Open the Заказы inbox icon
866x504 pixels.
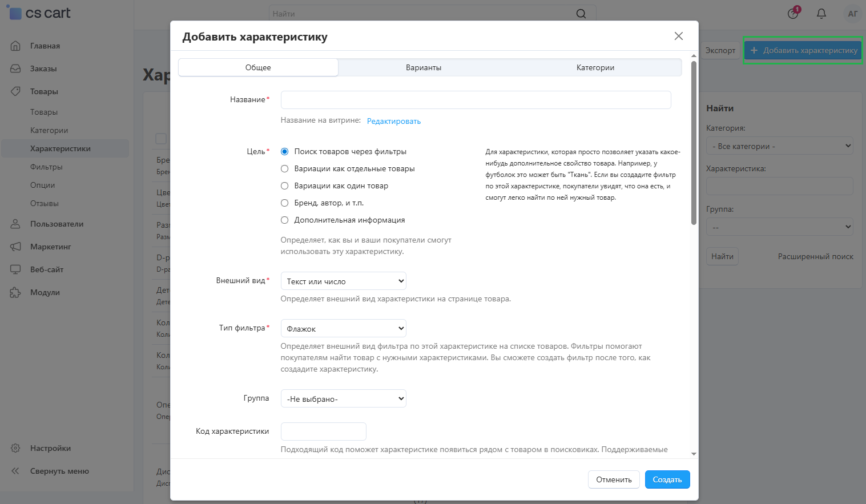coord(15,68)
